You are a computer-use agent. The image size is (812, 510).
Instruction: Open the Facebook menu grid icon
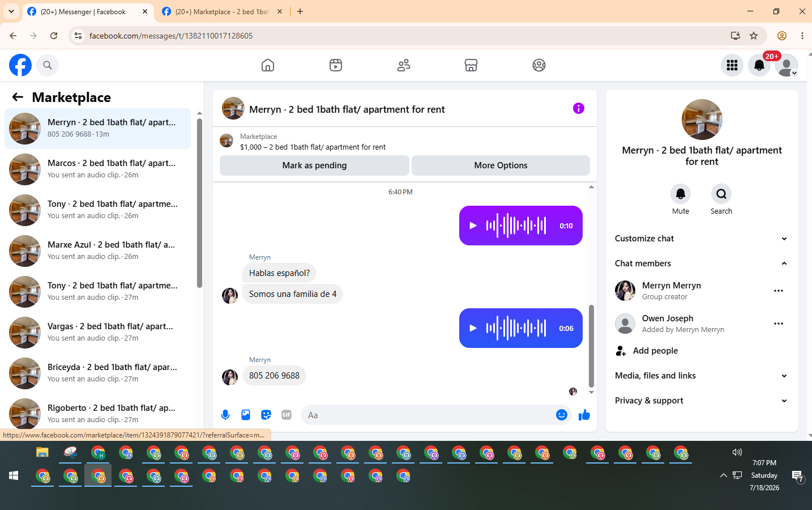click(732, 65)
